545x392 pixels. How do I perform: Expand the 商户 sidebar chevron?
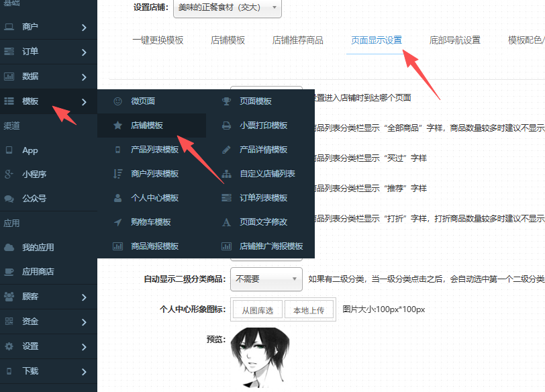[x=84, y=28]
